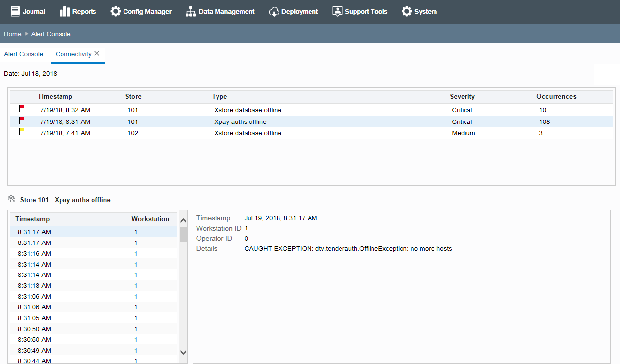Select 8:31:16 AM detail row
Viewport: 620px width, 364px height.
(x=93, y=254)
